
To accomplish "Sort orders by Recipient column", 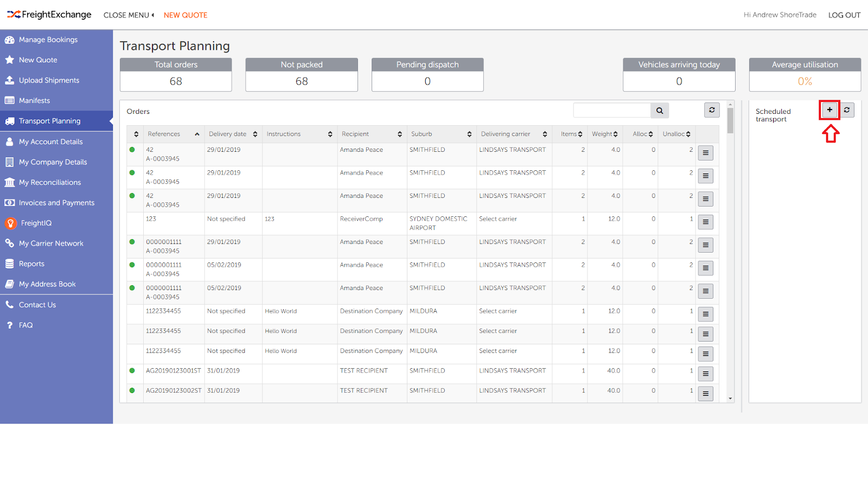I will pos(372,134).
